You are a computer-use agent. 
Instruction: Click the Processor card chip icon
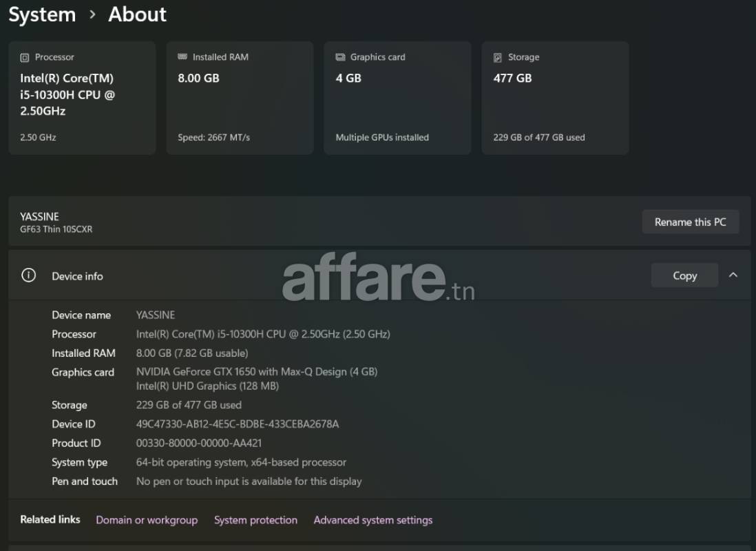[25, 58]
